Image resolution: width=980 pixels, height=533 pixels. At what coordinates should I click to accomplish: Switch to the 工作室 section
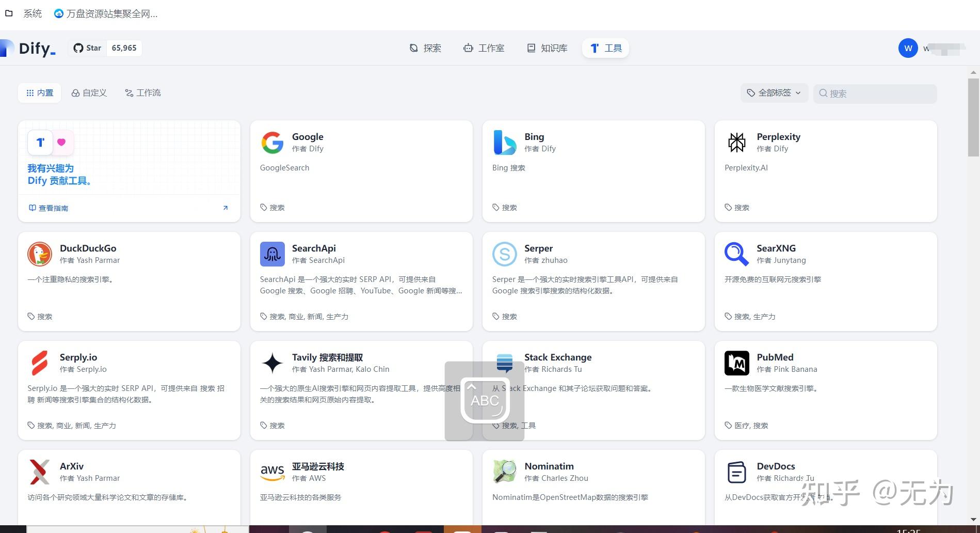(x=484, y=48)
